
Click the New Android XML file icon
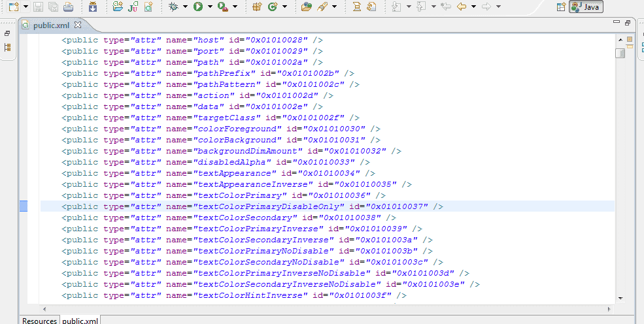(x=148, y=7)
